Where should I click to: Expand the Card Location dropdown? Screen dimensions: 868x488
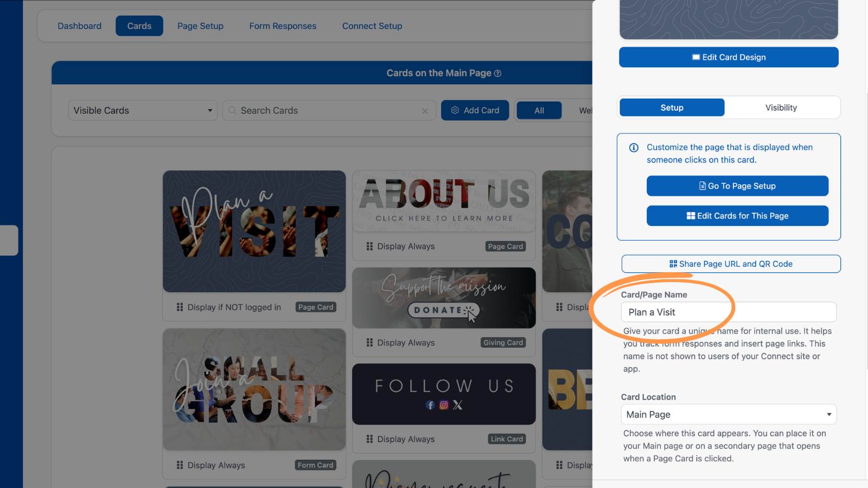point(729,414)
